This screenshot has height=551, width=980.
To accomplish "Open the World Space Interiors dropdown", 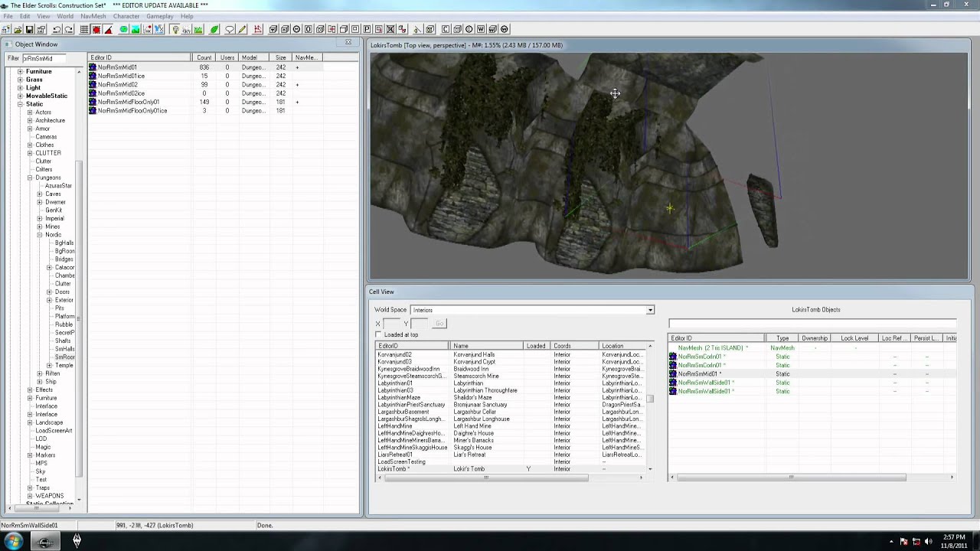I will [x=532, y=310].
